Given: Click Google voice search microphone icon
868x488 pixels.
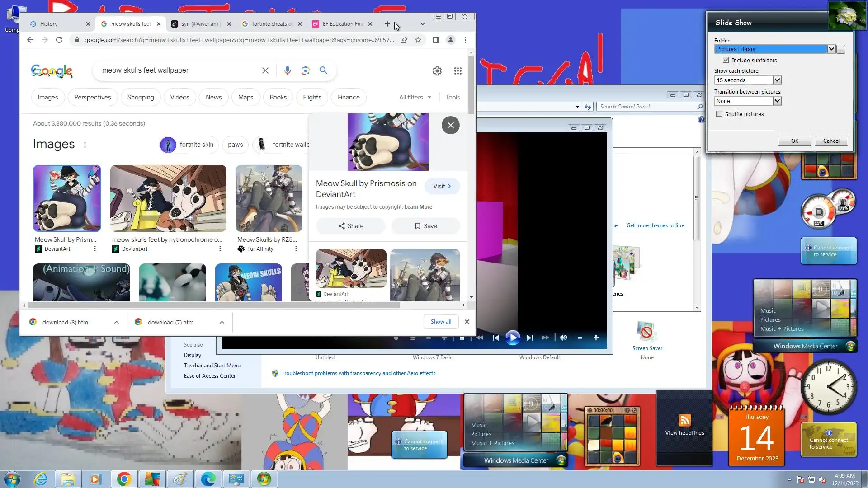Looking at the screenshot, I should pos(287,70).
